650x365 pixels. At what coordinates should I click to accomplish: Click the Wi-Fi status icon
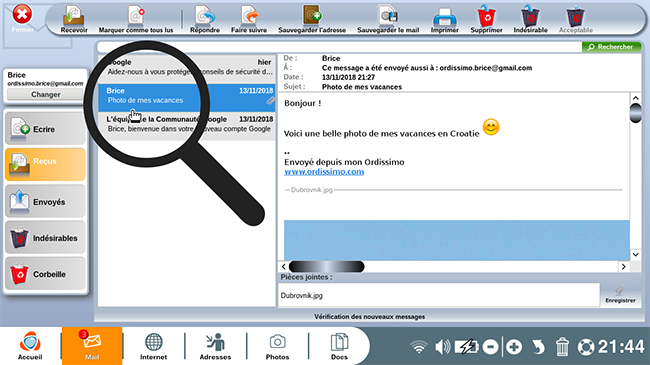tap(419, 347)
